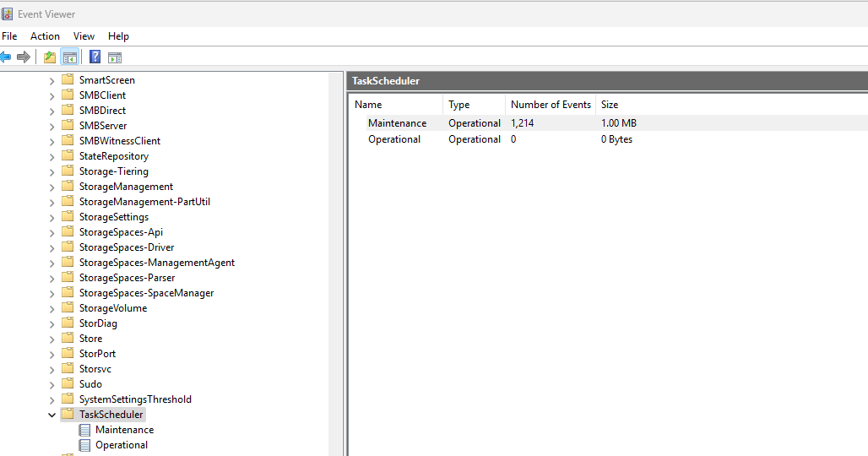Expand the Storsvc tree node
This screenshot has width=868, height=456.
pyautogui.click(x=52, y=370)
